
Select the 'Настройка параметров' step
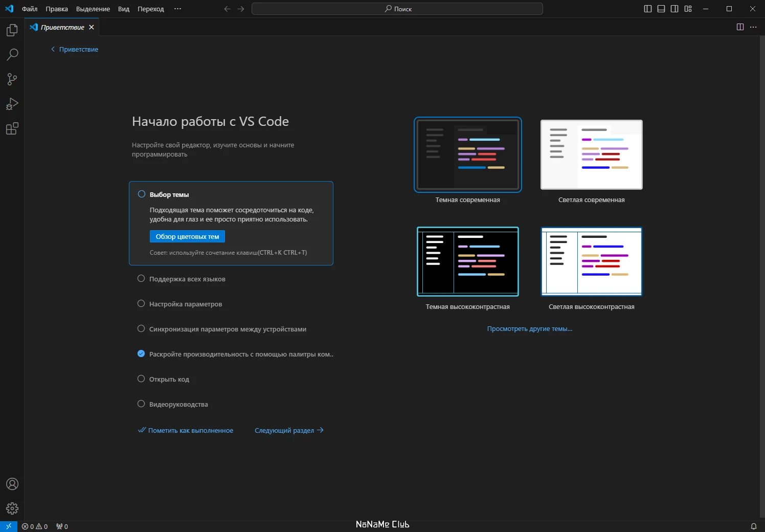(x=186, y=304)
